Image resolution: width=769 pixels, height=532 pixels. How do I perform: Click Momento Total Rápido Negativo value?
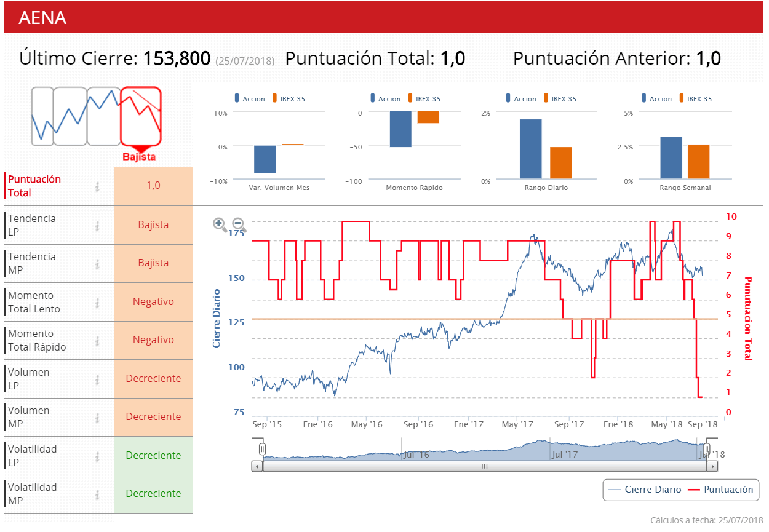click(x=153, y=340)
